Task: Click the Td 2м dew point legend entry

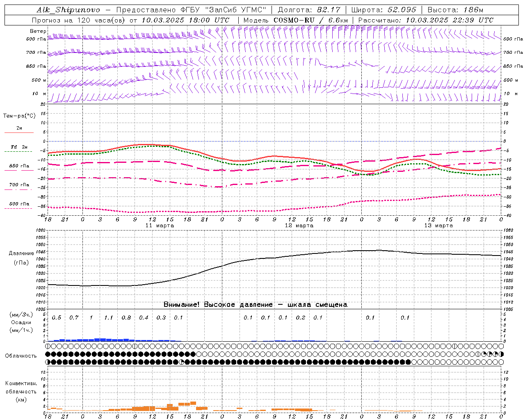Action: [19, 147]
